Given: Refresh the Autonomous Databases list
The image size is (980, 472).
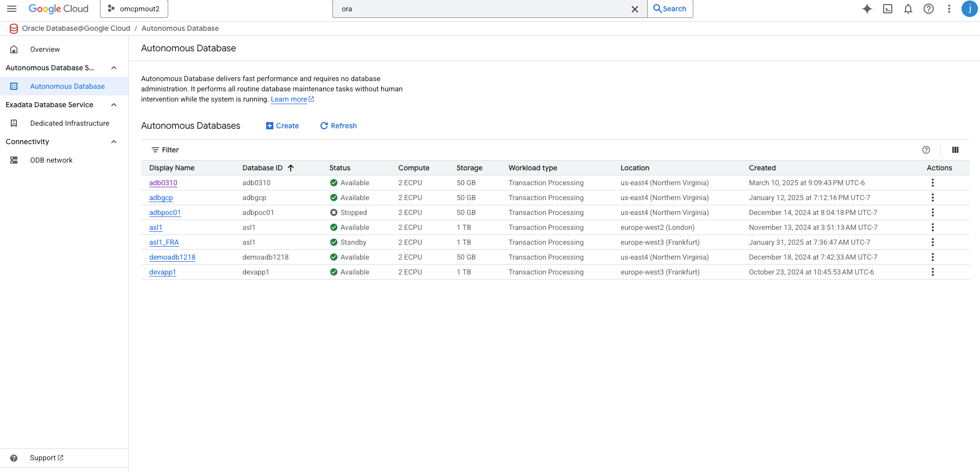Looking at the screenshot, I should point(338,126).
